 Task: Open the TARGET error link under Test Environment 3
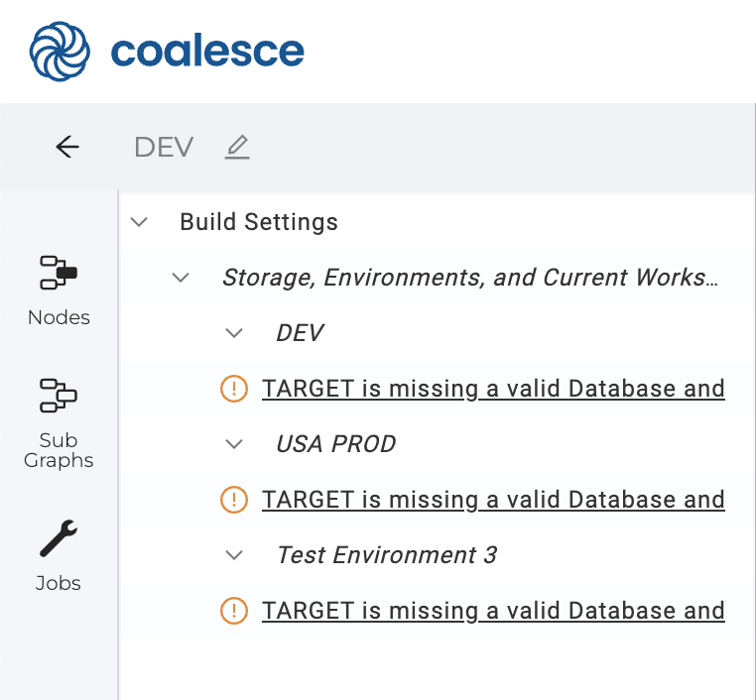(x=493, y=611)
